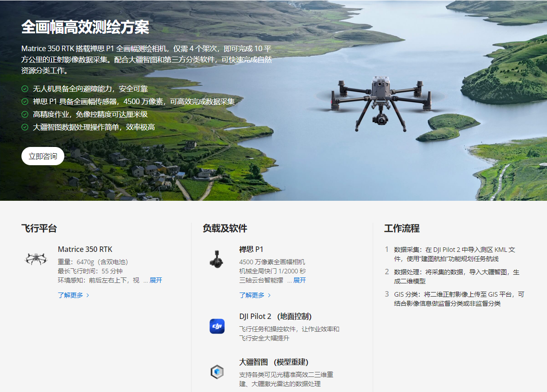Click chevron arrow after 了解更多 under 禅思 P1

point(269,295)
